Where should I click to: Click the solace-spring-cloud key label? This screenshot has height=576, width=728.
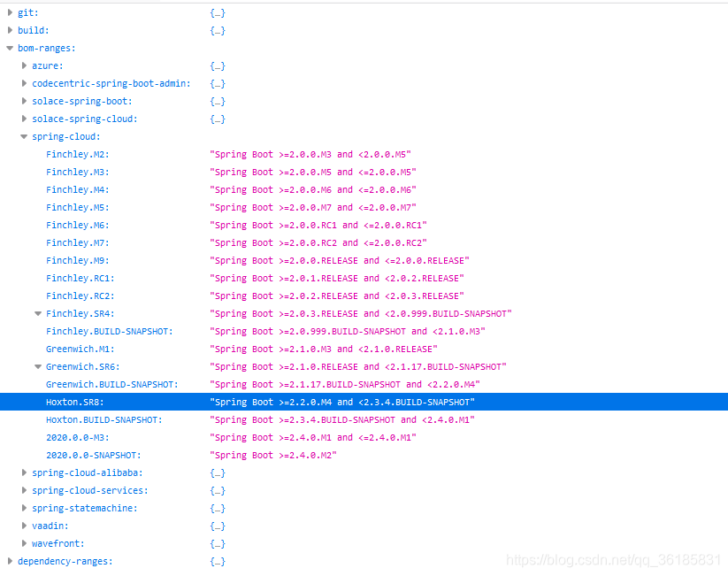[85, 119]
